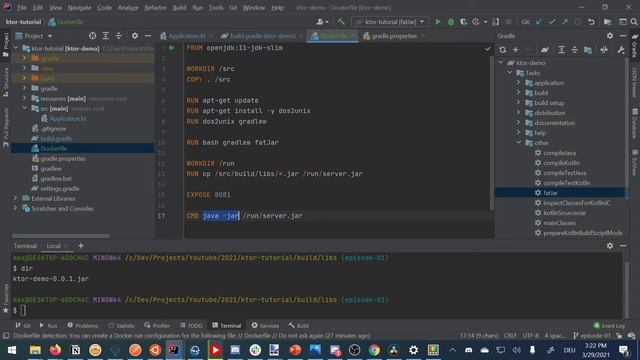Image resolution: width=640 pixels, height=360 pixels.
Task: Click the run gutter icon on line 1
Action: coord(172,48)
